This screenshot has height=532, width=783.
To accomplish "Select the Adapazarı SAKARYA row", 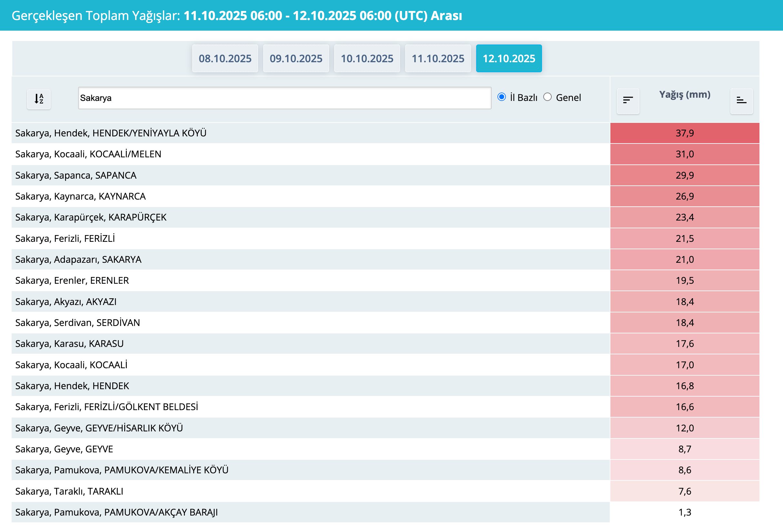I will (x=78, y=259).
